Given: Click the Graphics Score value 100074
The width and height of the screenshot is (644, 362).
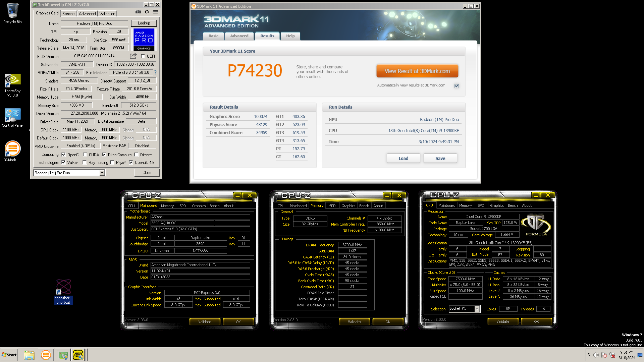Looking at the screenshot, I should [x=261, y=117].
